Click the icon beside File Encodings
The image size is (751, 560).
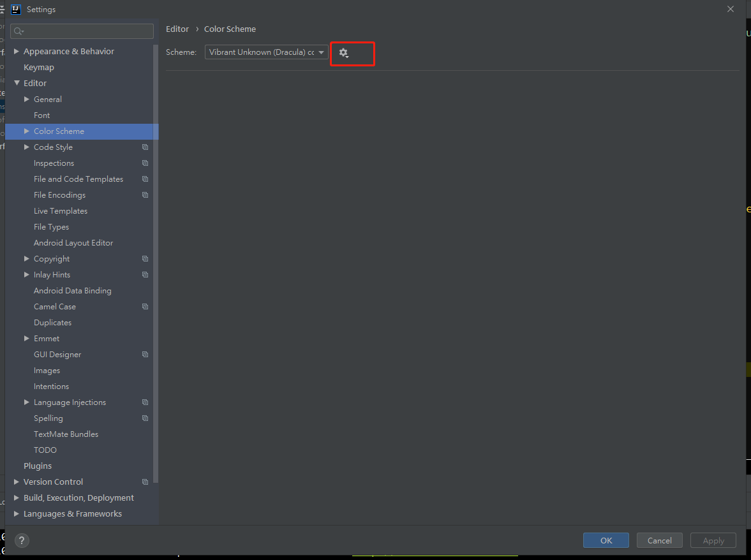145,195
